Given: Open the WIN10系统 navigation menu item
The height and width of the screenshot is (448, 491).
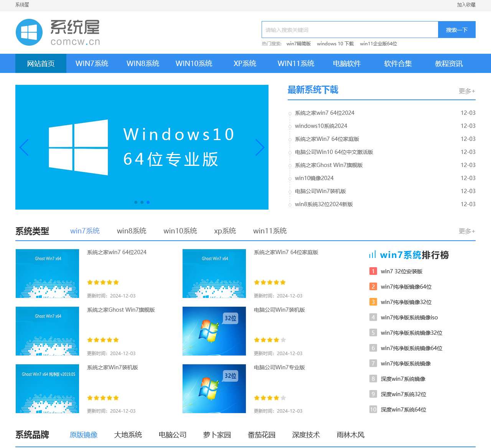Looking at the screenshot, I should (194, 63).
